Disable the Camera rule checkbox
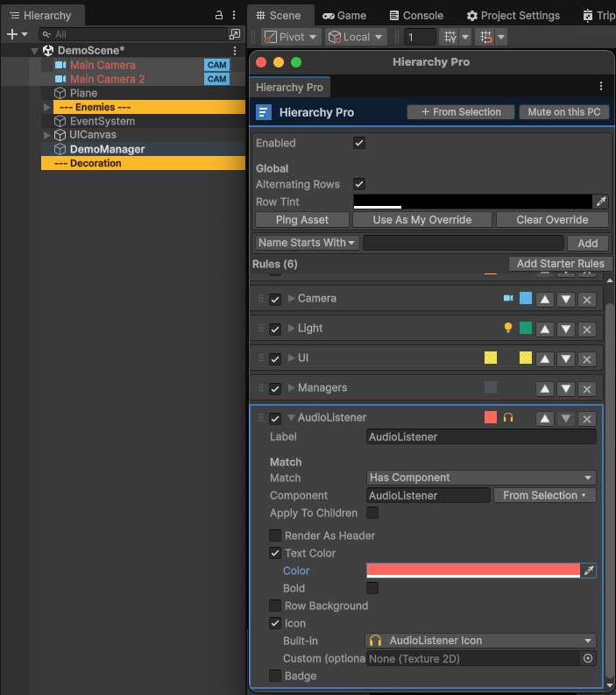 pos(275,299)
